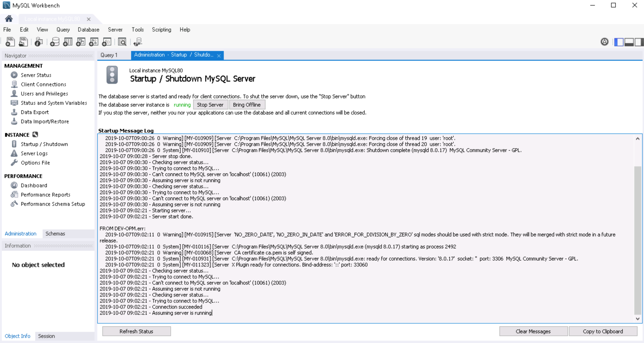644x343 pixels.
Task: Toggle the left sidebar panel visibility
Action: coord(619,42)
